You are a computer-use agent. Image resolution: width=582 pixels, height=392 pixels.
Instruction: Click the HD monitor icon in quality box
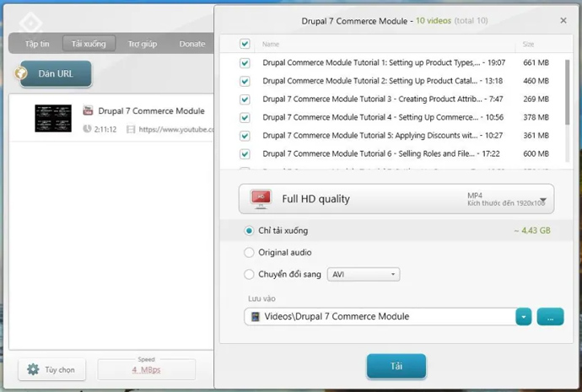[261, 199]
